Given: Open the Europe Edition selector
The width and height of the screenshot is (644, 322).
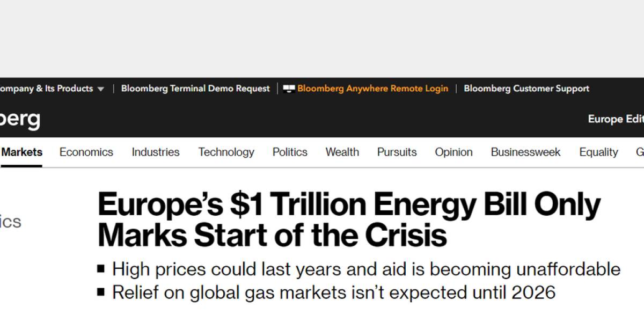Looking at the screenshot, I should (616, 119).
